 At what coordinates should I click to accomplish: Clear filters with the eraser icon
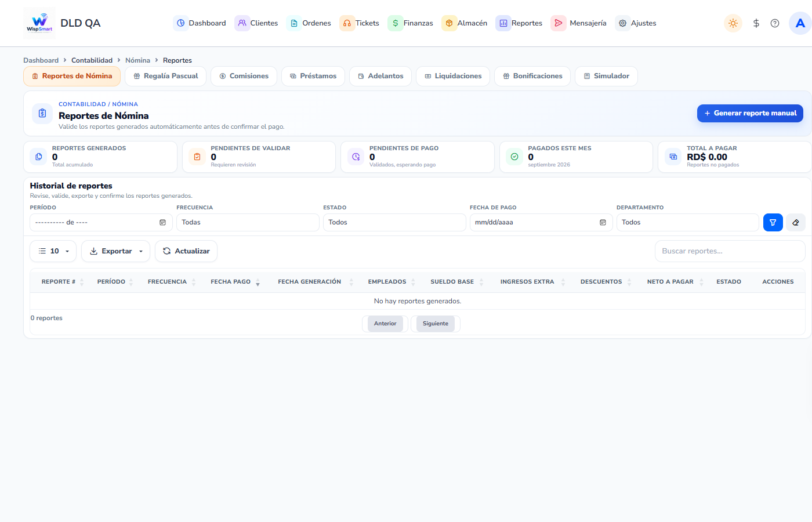(x=796, y=222)
